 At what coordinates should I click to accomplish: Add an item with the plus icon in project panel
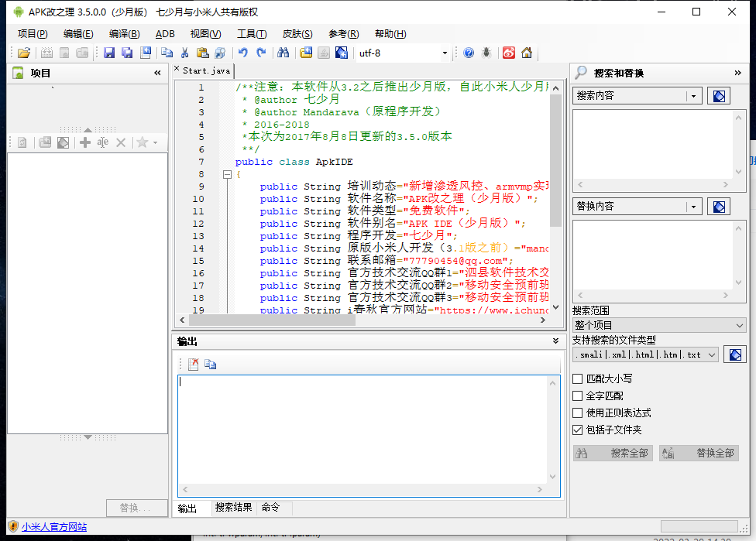(84, 142)
